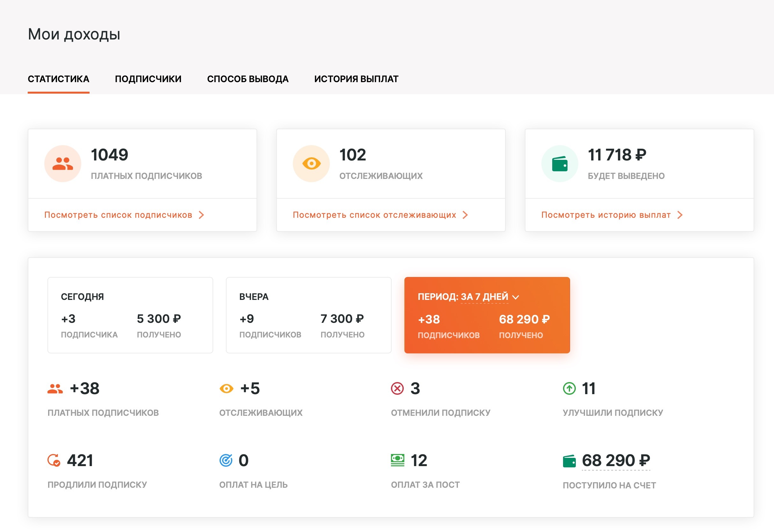Click red cancel icon beside 3 cancellations

(397, 389)
